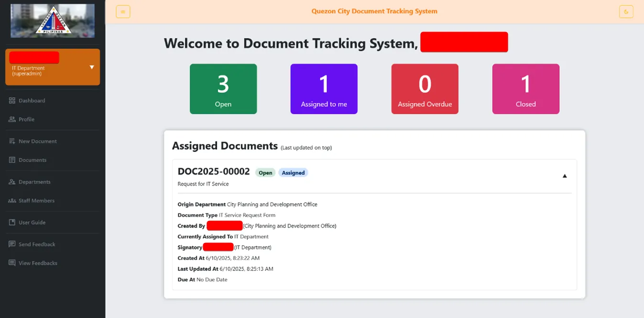Click the User Guide book icon
Viewport: 644px width, 318px height.
12,222
